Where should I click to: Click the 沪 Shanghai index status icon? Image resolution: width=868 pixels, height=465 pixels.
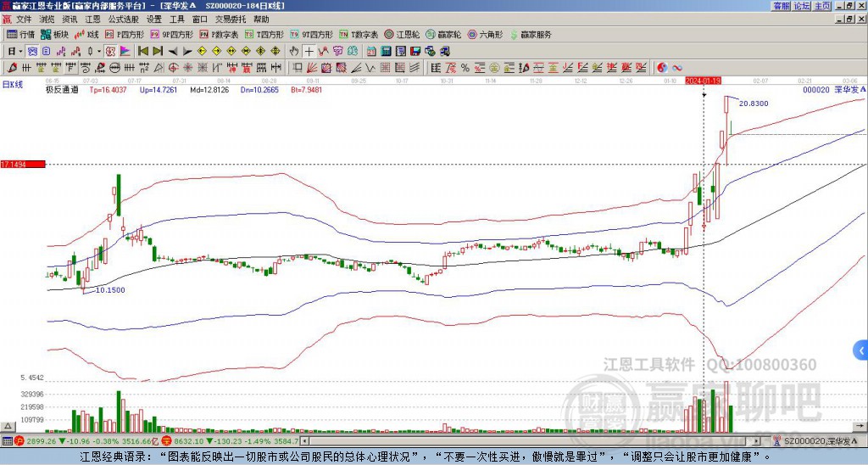tap(19, 441)
